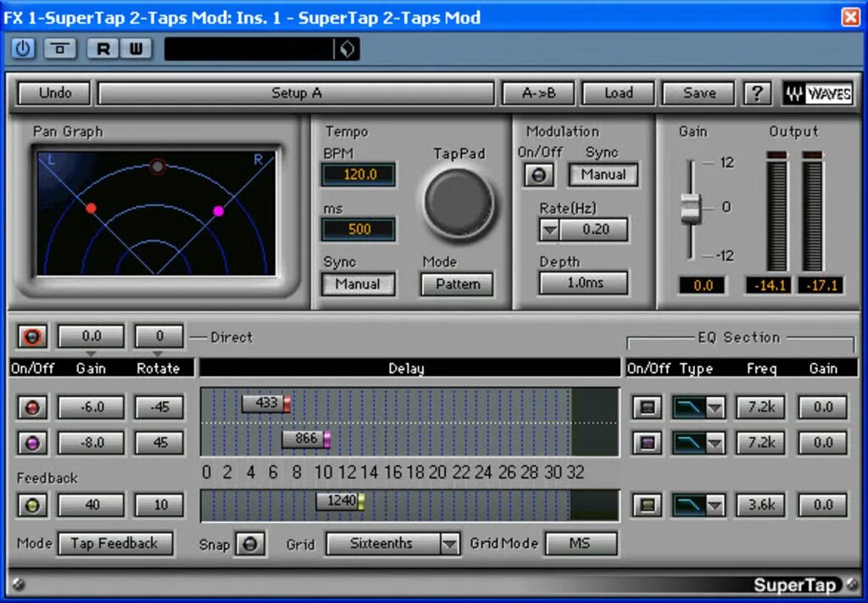Toggle the plugin power bypass button
The image size is (868, 603).
[23, 48]
